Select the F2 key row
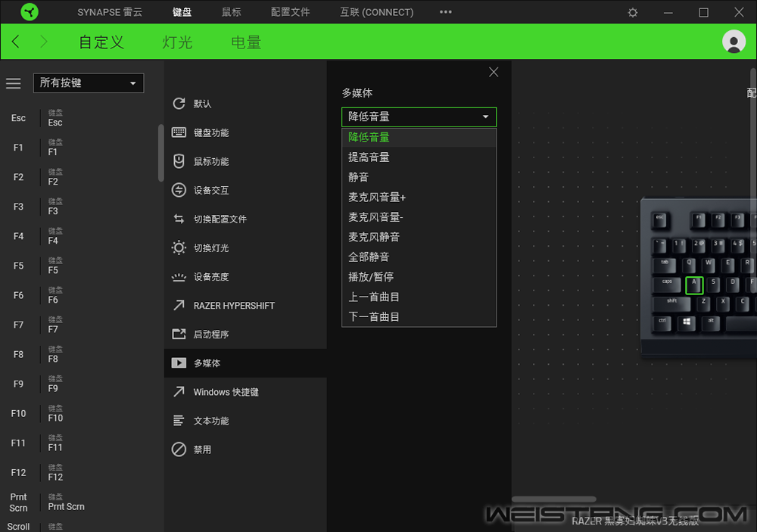Image resolution: width=757 pixels, height=532 pixels. pos(79,176)
